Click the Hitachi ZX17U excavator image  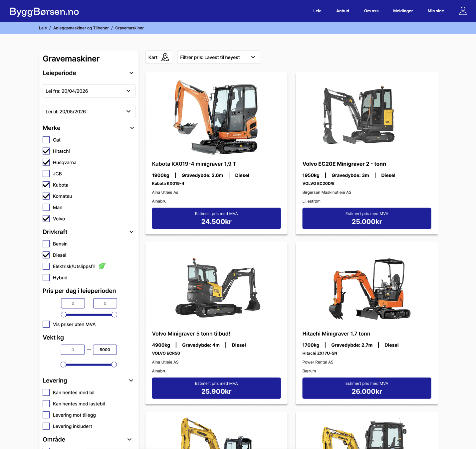(369, 289)
